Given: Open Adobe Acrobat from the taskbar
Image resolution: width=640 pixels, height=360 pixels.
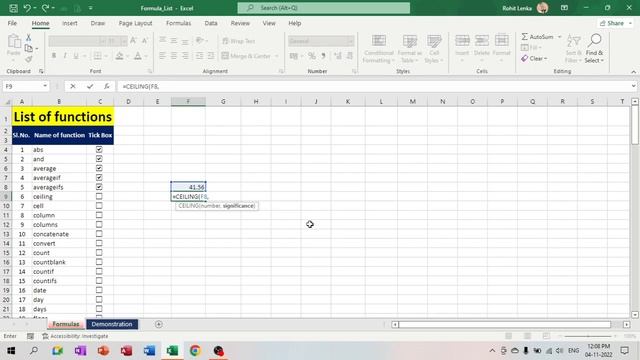Looking at the screenshot, I should pyautogui.click(x=127, y=351).
